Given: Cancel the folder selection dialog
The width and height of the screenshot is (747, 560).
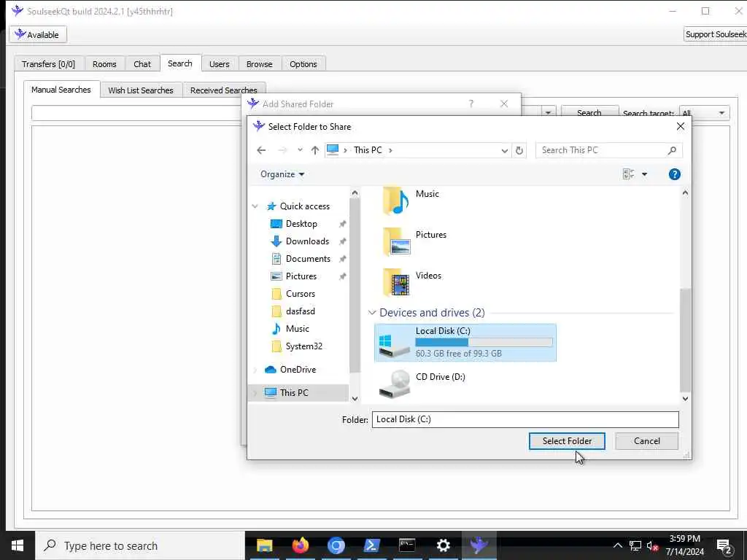Looking at the screenshot, I should tap(646, 441).
